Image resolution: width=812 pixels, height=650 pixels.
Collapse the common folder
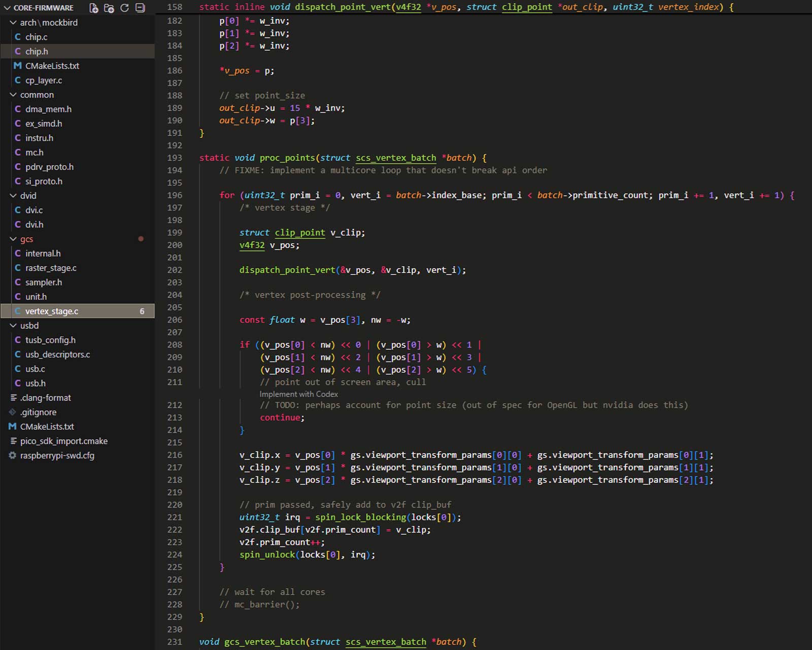point(13,94)
